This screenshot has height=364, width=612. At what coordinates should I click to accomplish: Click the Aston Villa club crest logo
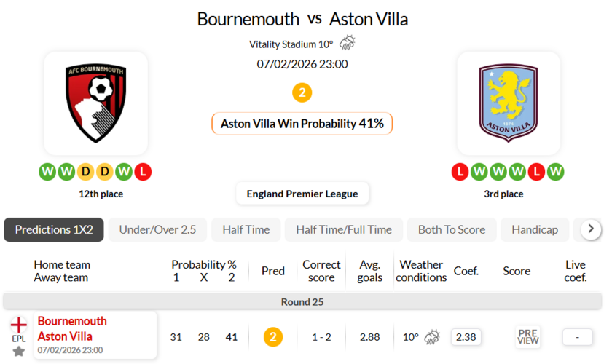click(509, 102)
